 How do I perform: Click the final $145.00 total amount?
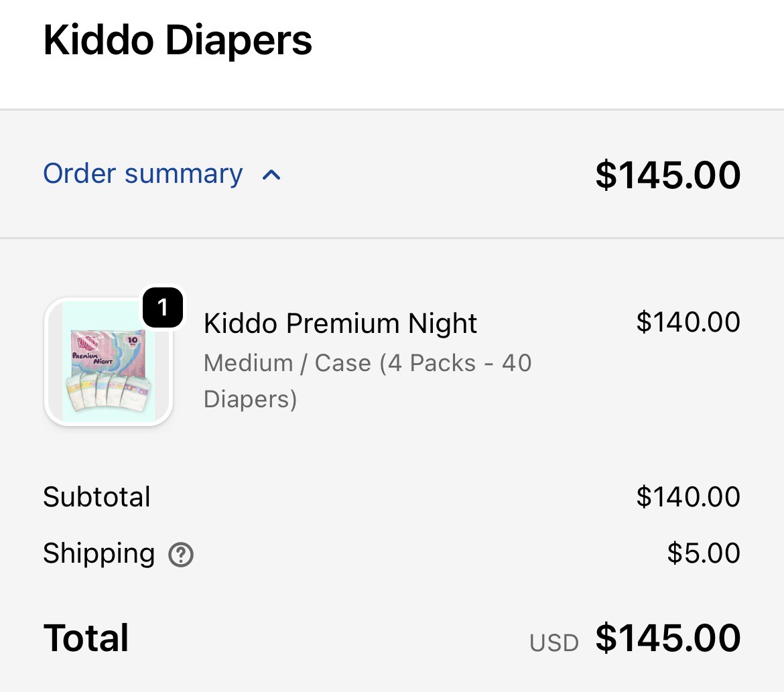667,638
